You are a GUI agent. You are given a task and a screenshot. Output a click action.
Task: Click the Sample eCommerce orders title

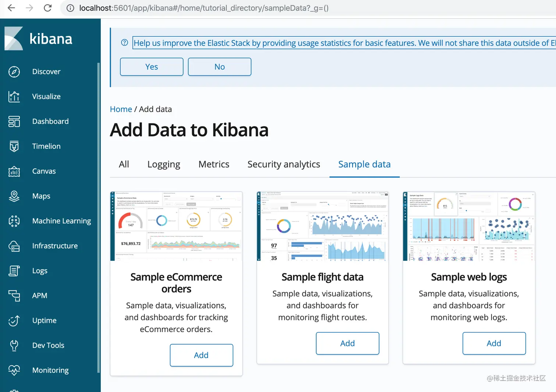coord(176,283)
